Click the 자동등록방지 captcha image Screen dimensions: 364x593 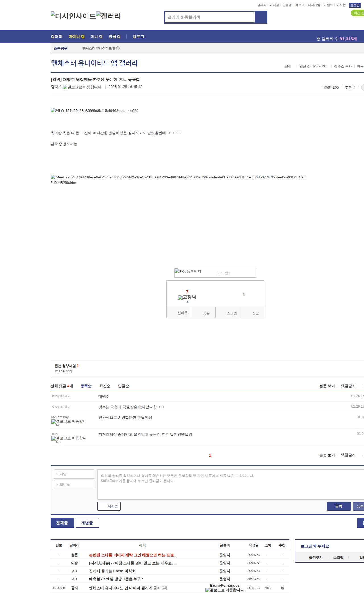(188, 271)
